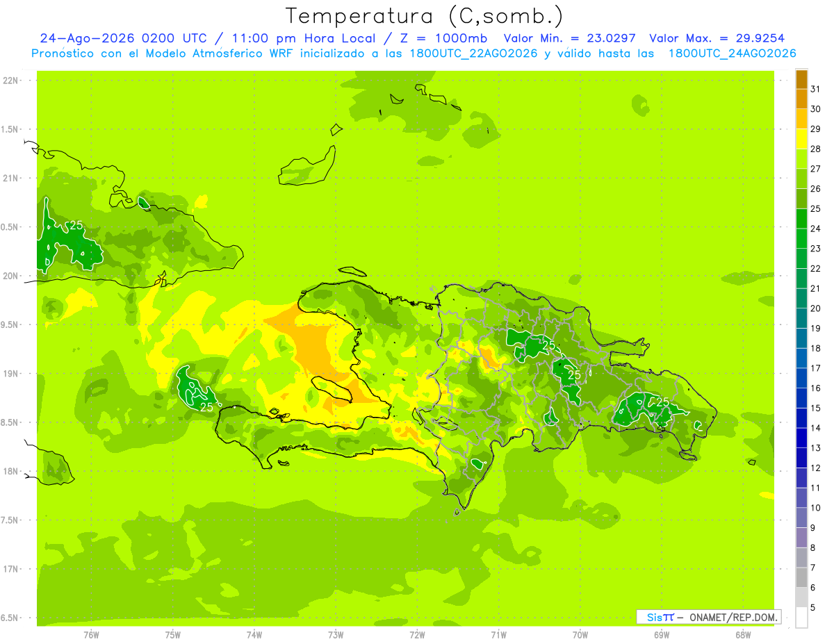Click the colorbar label "26"
834x644 pixels.
(816, 189)
